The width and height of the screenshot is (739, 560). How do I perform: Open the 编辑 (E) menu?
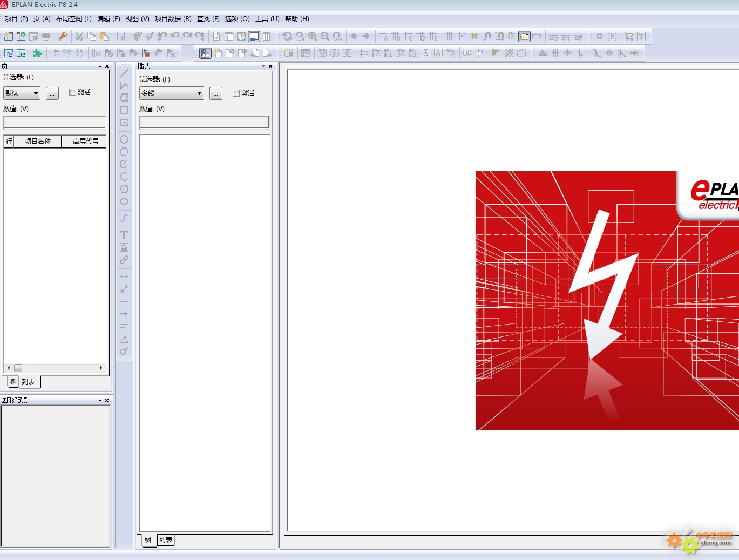109,19
